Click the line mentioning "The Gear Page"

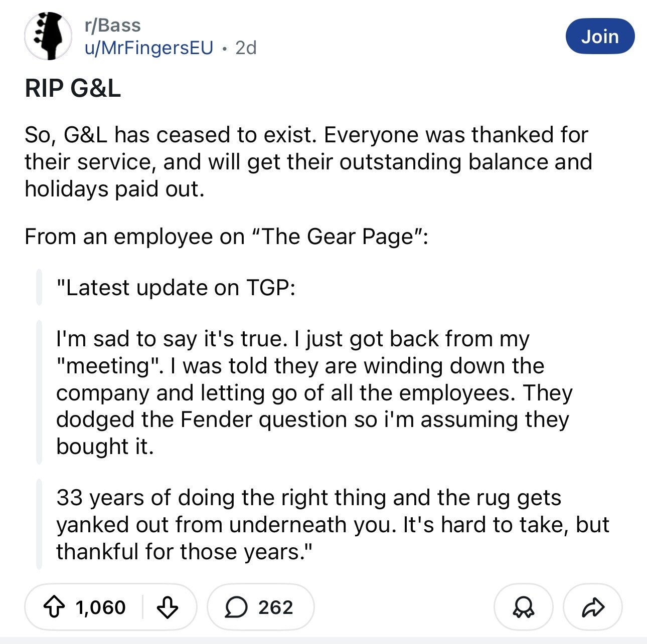[226, 237]
